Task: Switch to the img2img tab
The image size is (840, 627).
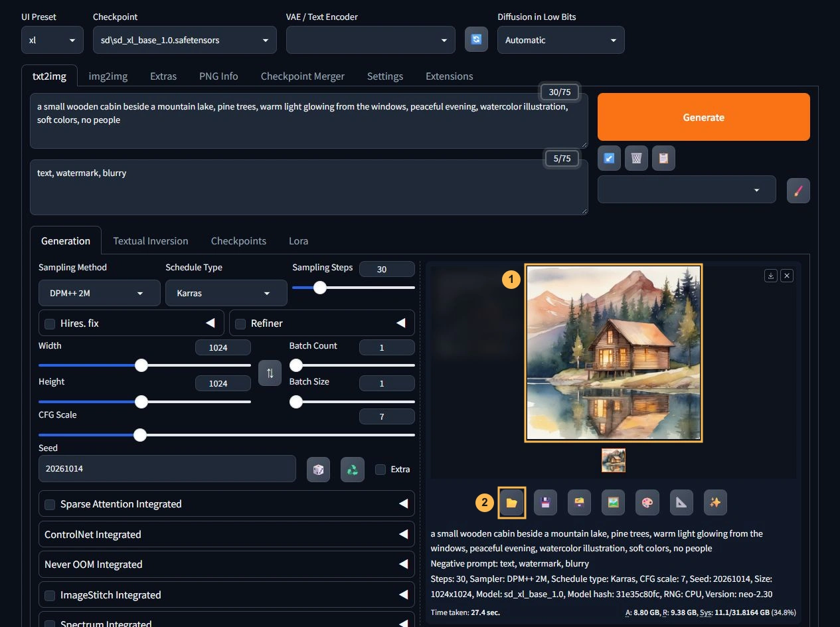Action: point(108,76)
